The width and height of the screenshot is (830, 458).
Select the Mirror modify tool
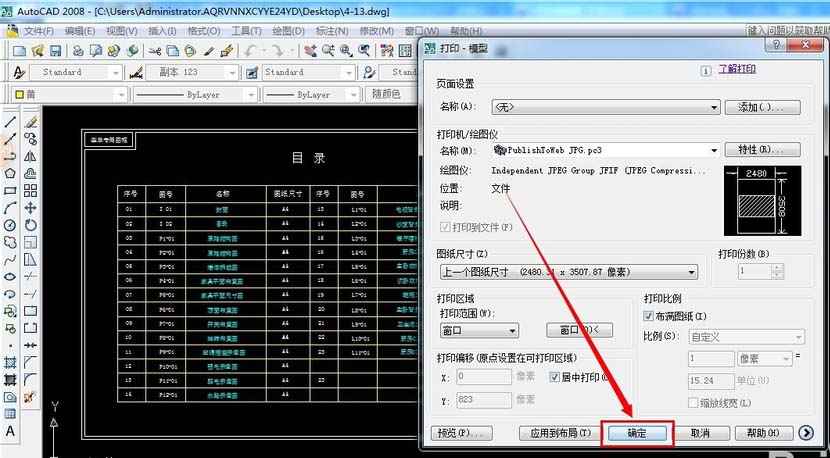[31, 157]
